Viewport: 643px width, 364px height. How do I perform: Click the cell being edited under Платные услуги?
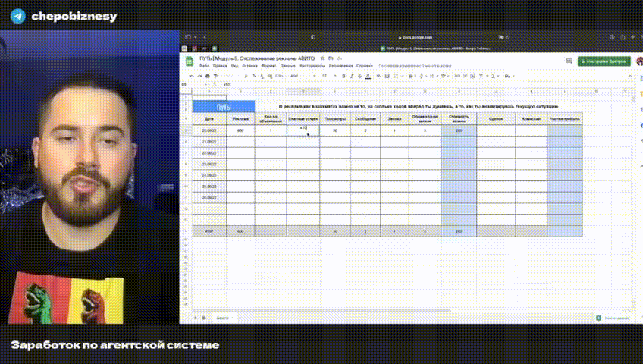pyautogui.click(x=303, y=130)
